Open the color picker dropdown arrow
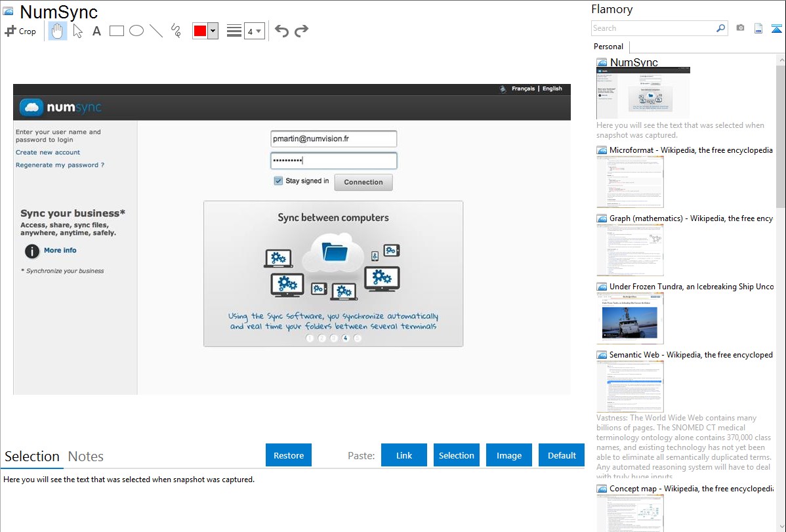 pyautogui.click(x=213, y=31)
